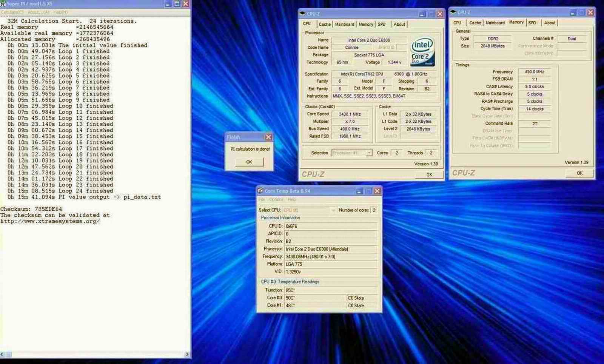
Task: Switch to Cache tab in the CPU-Z CPU window
Action: click(325, 24)
